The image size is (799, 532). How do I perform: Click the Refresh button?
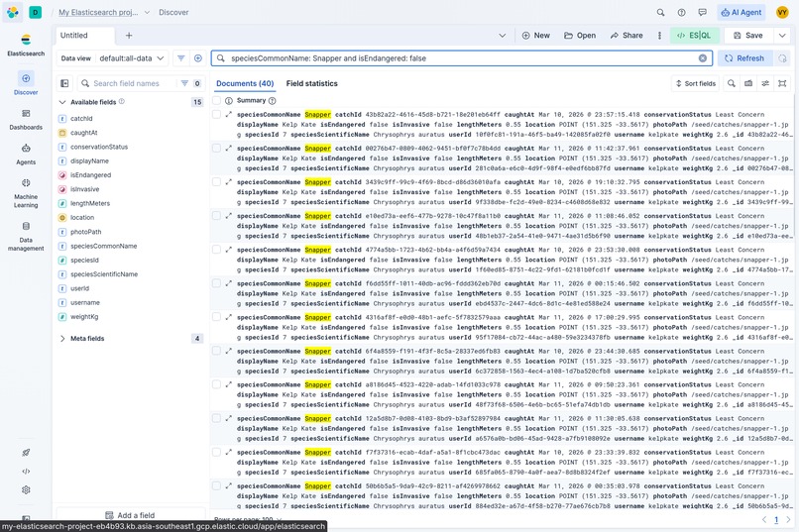pos(744,58)
